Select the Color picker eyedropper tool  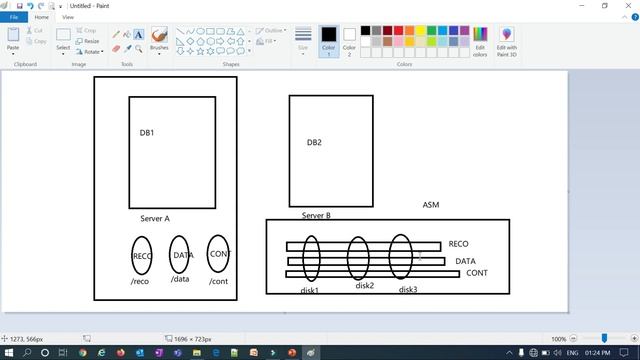pos(128,49)
